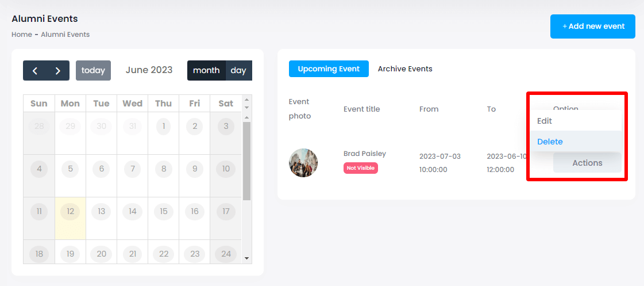The height and width of the screenshot is (286, 644).
Task: Switch calendar to month view
Action: click(x=206, y=71)
